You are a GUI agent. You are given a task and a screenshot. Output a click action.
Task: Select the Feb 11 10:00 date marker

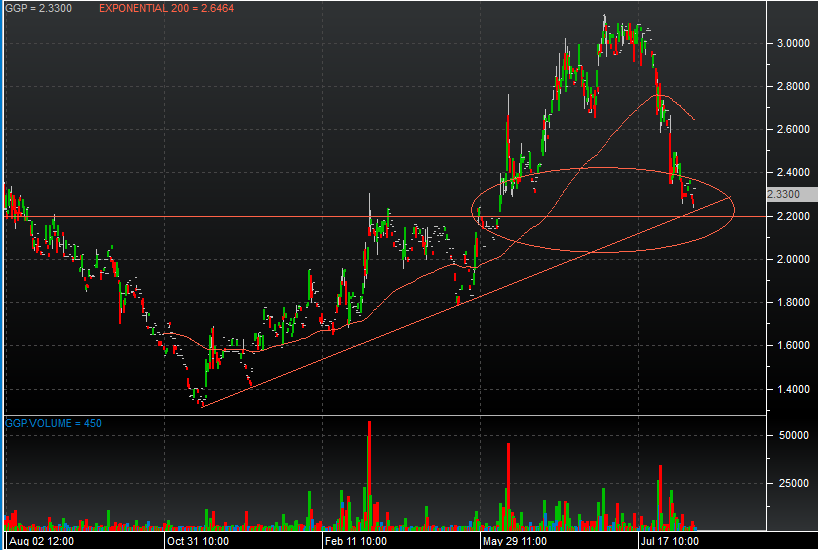(356, 541)
